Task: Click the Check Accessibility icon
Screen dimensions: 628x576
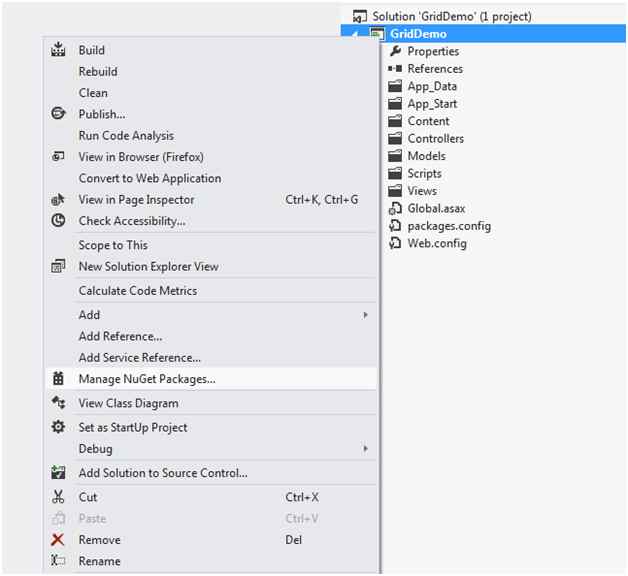Action: coord(58,221)
